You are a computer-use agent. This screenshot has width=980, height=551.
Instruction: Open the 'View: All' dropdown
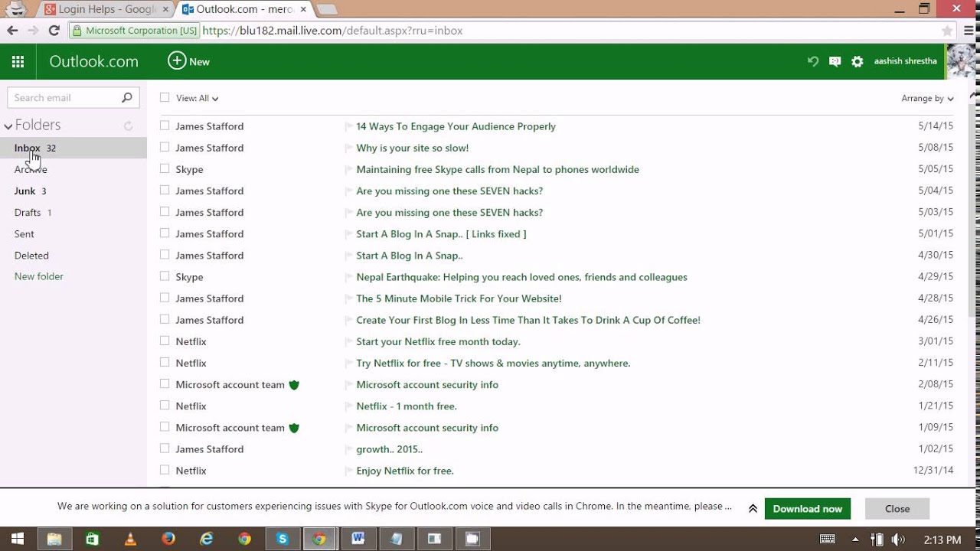point(197,98)
